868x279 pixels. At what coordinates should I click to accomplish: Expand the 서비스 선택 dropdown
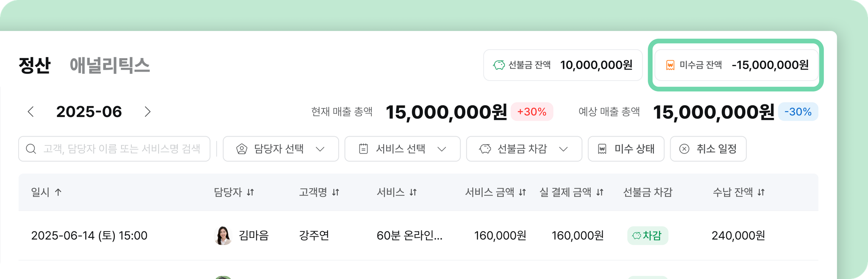tap(402, 149)
